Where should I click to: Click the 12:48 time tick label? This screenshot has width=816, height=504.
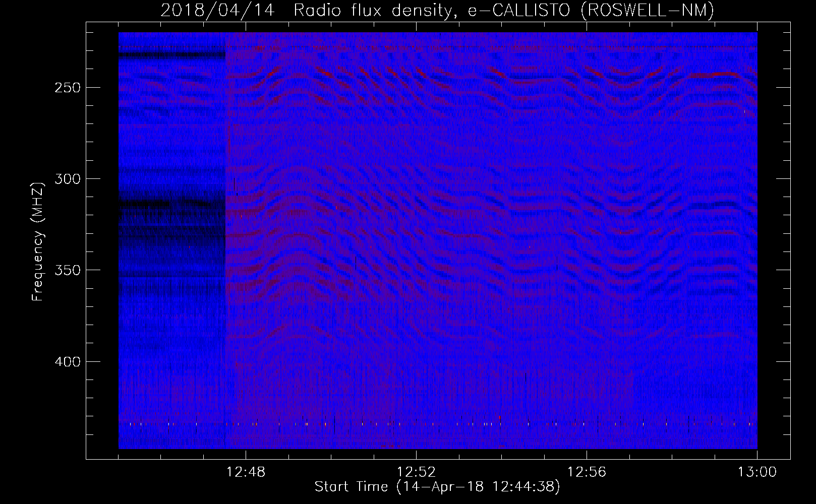246,472
